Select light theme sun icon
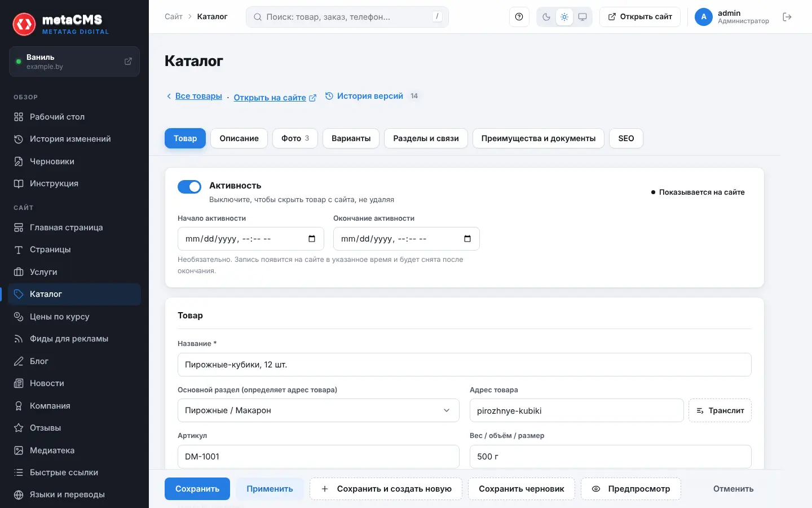The height and width of the screenshot is (508, 812). 564,17
